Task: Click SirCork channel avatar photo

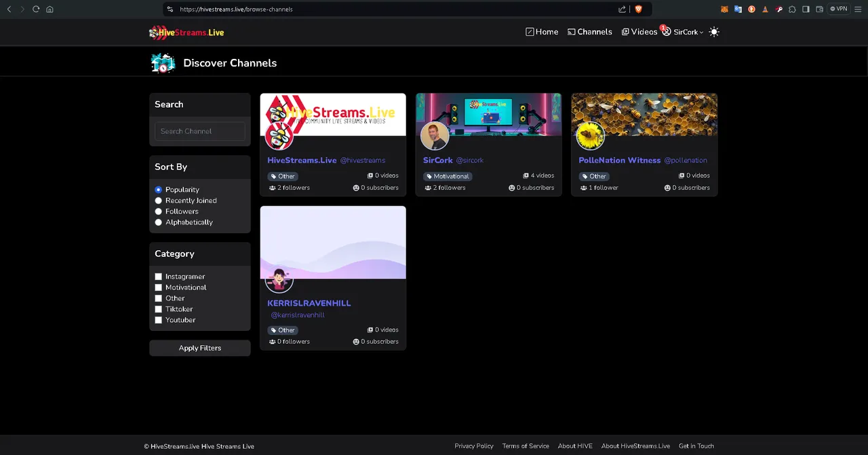Action: pyautogui.click(x=435, y=136)
